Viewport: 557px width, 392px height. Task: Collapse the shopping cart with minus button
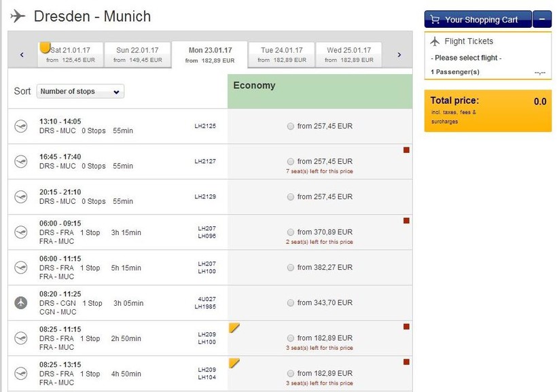pos(541,20)
